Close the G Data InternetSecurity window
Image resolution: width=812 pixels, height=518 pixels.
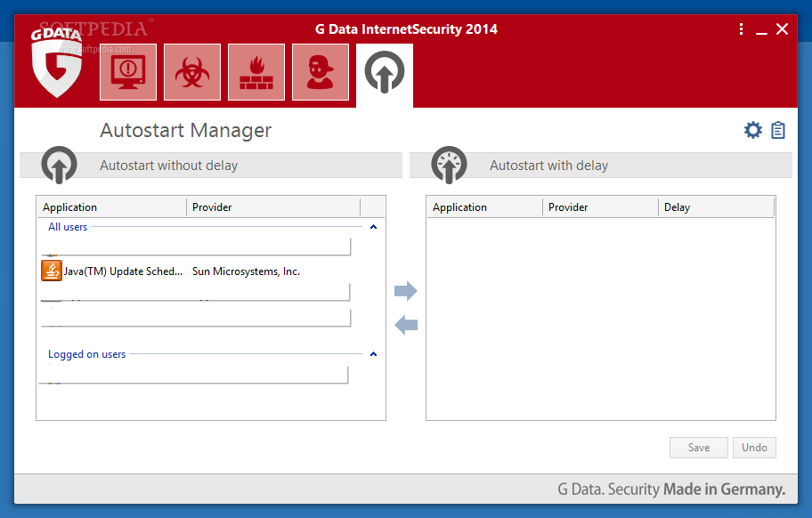pos(782,29)
